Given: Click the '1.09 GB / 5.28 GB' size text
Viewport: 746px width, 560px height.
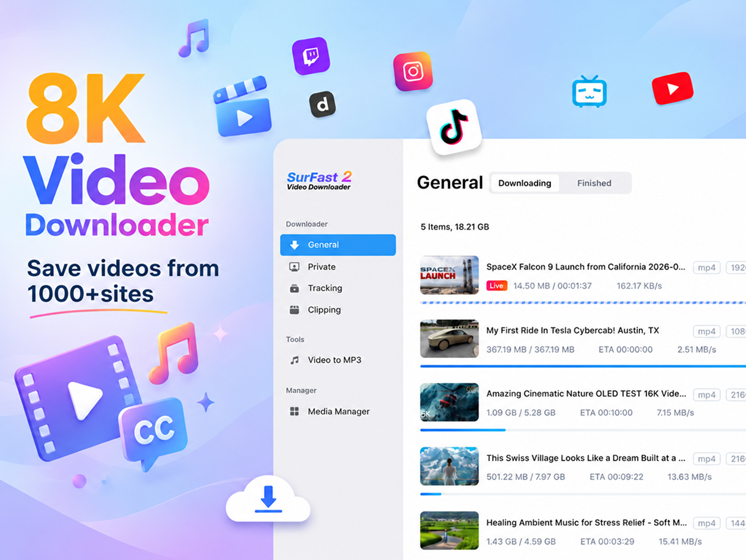Looking at the screenshot, I should [521, 413].
